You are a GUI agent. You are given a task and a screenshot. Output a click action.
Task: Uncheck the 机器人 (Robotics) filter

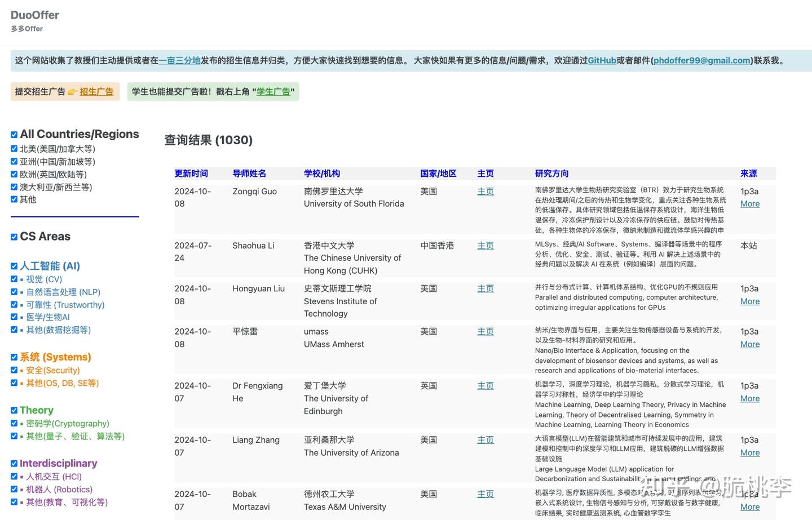tap(14, 489)
